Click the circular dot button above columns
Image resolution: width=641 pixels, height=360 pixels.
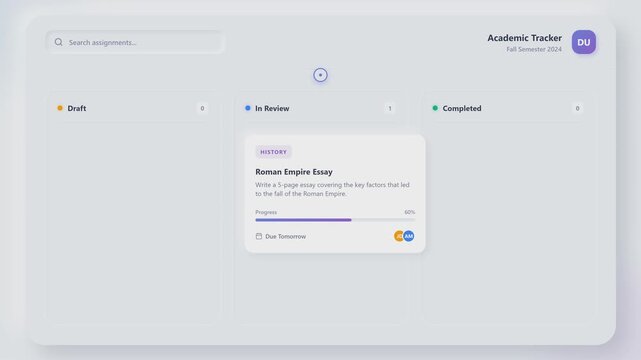(x=320, y=75)
